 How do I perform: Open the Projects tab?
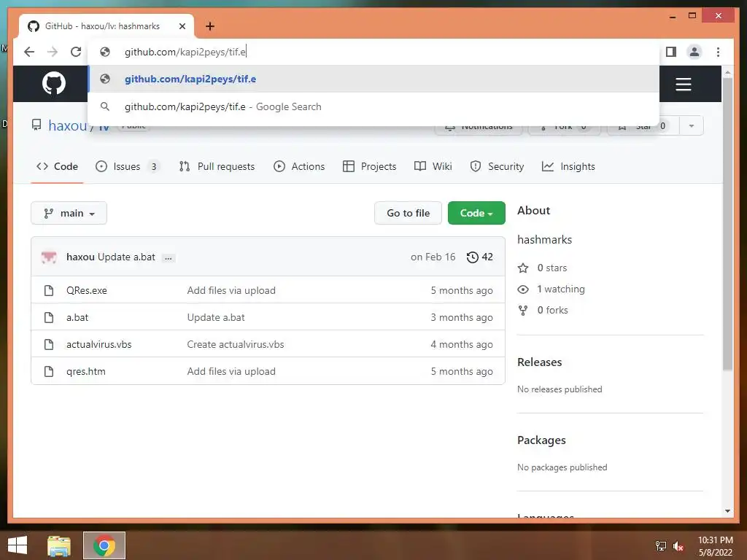point(370,166)
